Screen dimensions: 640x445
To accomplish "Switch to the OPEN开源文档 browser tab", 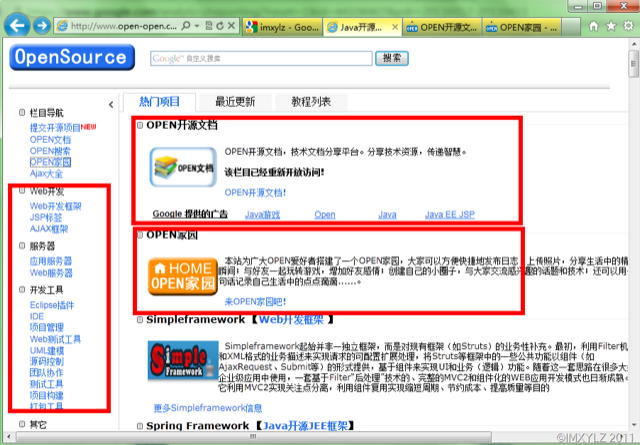I will (442, 27).
